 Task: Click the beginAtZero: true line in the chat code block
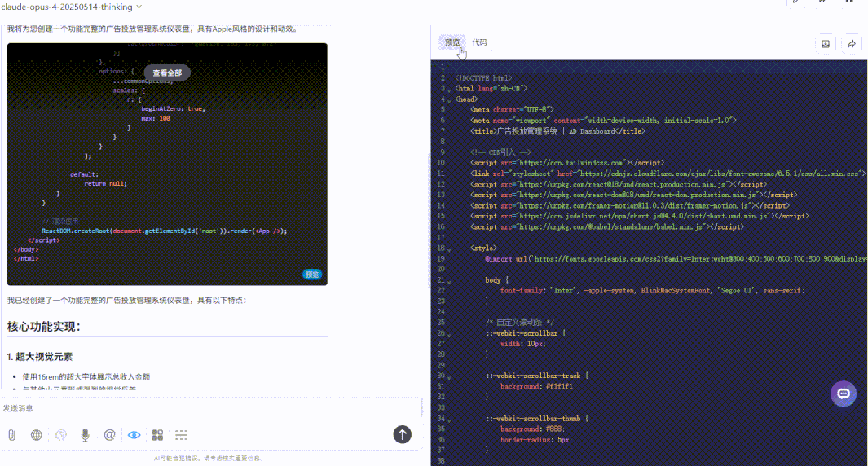tap(173, 108)
